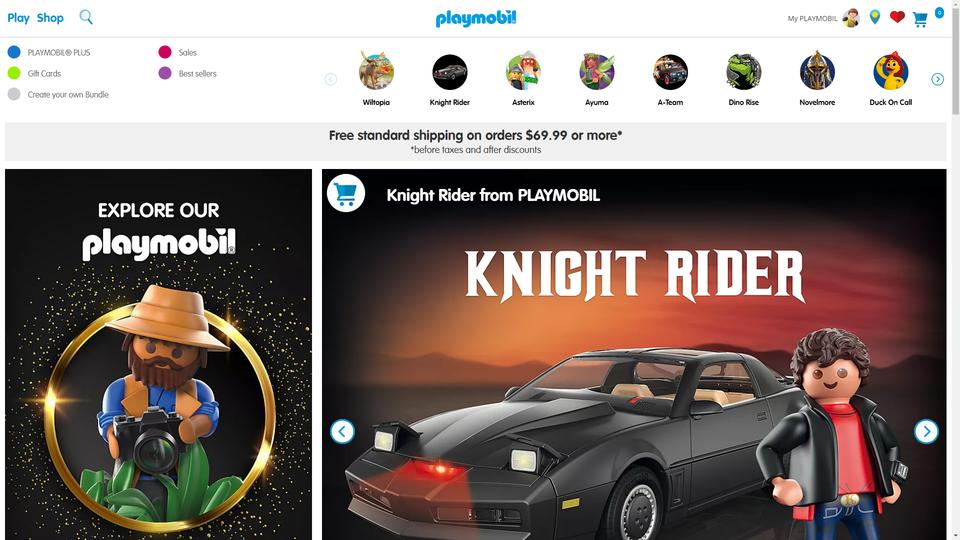Open the Shop menu
The image size is (960, 540).
[50, 18]
